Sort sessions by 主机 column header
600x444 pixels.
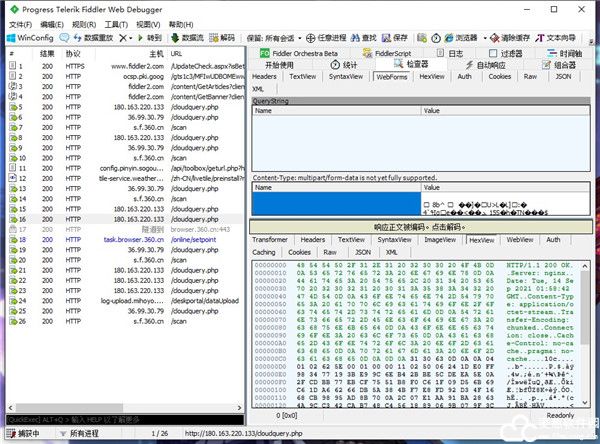[156, 54]
